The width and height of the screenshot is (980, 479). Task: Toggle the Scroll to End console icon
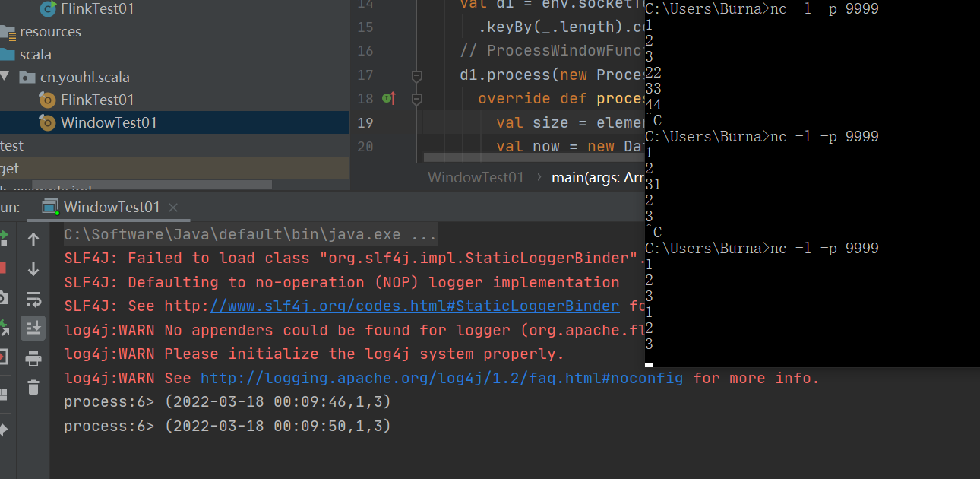[x=33, y=328]
